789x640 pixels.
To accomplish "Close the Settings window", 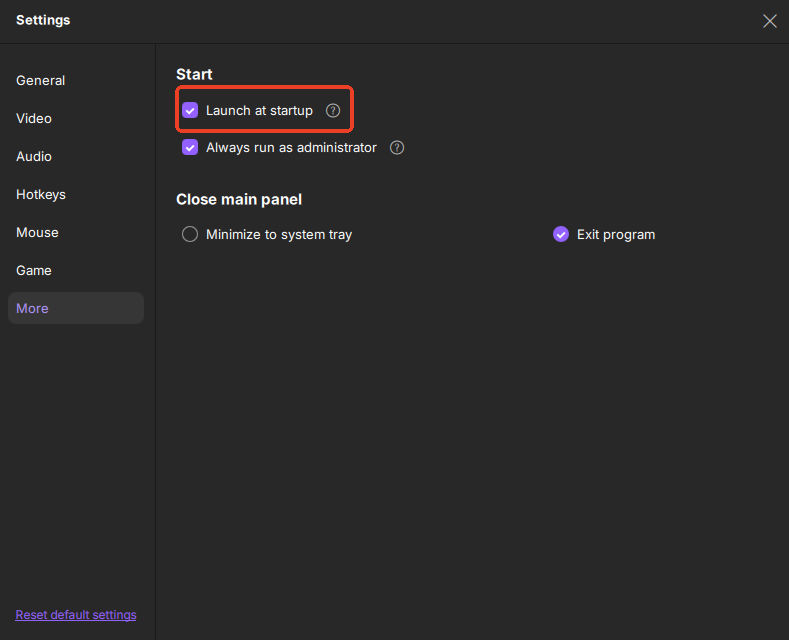I will (769, 21).
